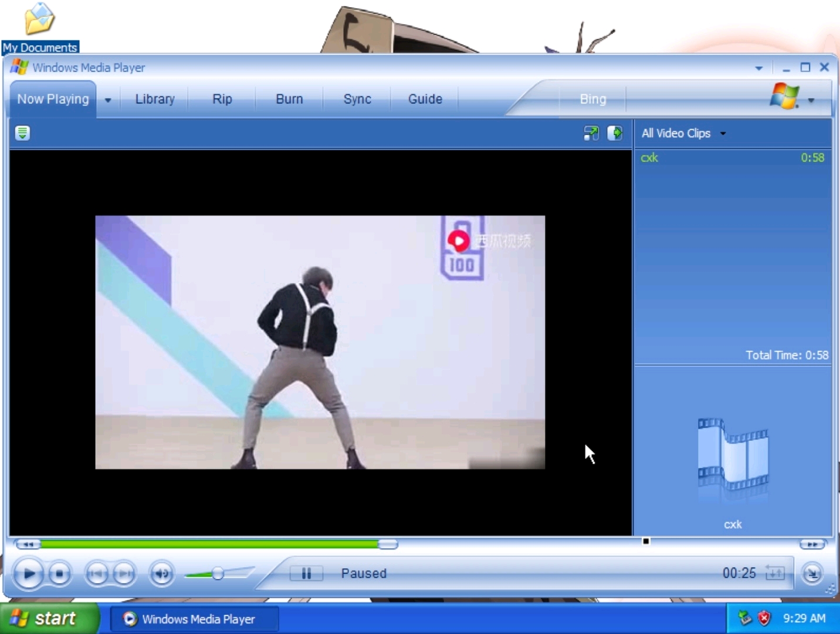Click the 9:29 AM system clock
This screenshot has width=840, height=634.
click(804, 618)
